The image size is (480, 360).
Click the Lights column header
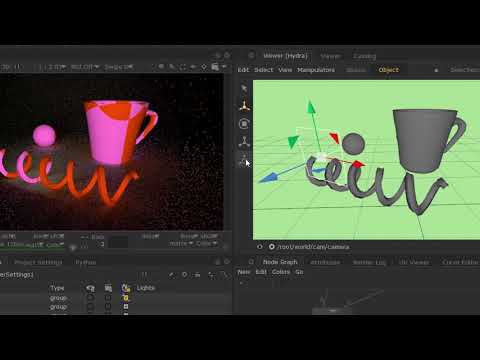[146, 288]
